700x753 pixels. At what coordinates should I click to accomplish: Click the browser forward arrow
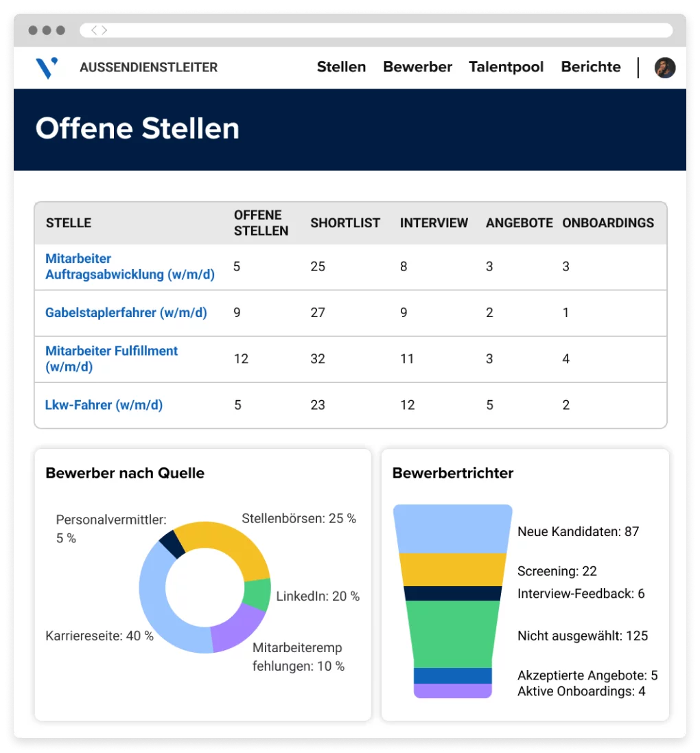pos(104,30)
